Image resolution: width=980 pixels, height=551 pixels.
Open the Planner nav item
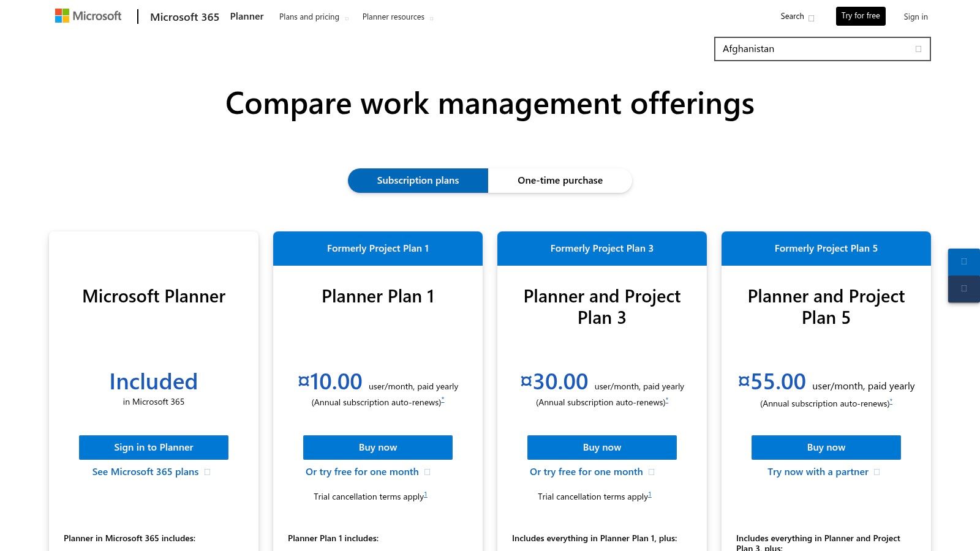(247, 17)
